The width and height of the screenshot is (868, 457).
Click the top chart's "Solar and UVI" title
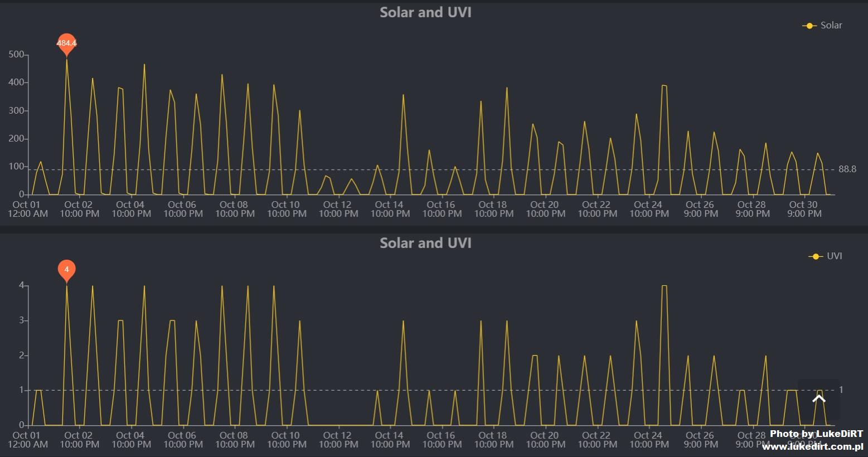[x=425, y=12]
